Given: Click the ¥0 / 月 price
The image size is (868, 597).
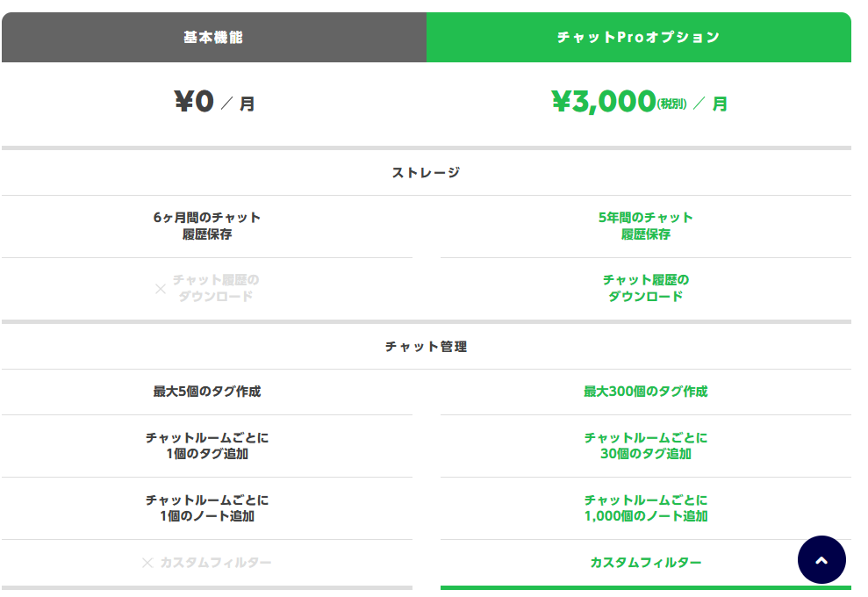Looking at the screenshot, I should coord(214,103).
